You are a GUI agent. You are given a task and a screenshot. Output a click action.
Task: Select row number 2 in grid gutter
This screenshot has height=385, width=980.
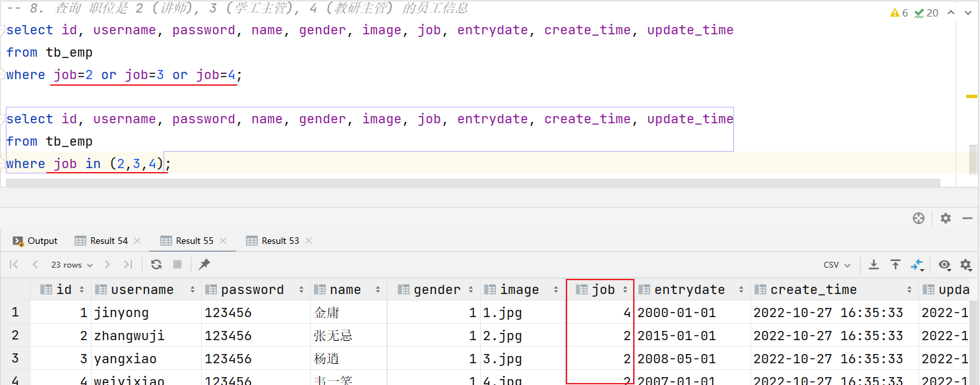(15, 336)
